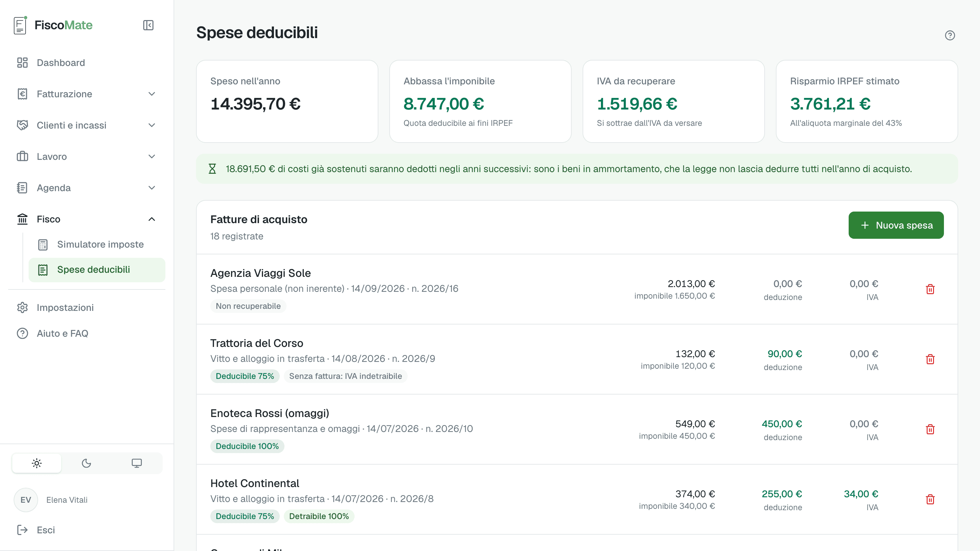Click the Clienti e incassi handshake icon
The width and height of the screenshot is (980, 551).
click(x=22, y=125)
